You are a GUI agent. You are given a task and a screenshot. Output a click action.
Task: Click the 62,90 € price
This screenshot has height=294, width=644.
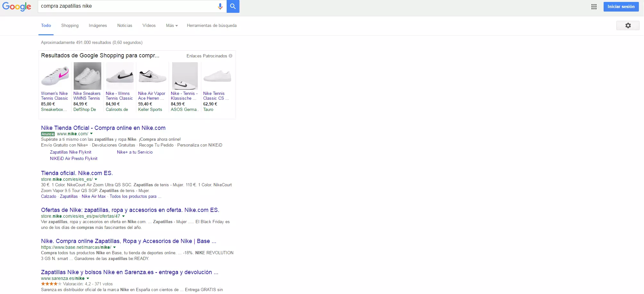click(x=210, y=104)
